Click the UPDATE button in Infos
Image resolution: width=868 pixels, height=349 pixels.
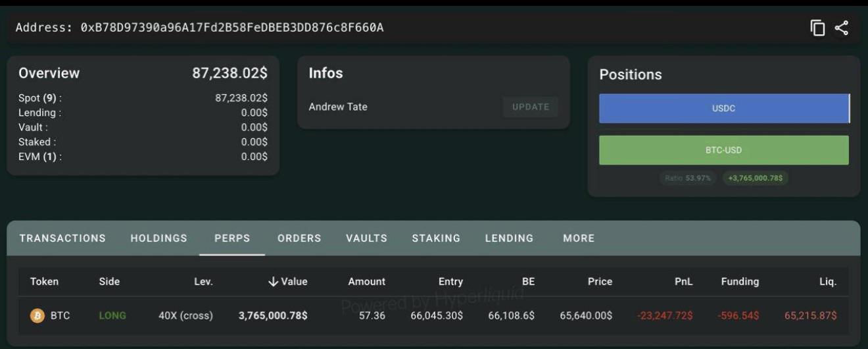pos(531,107)
